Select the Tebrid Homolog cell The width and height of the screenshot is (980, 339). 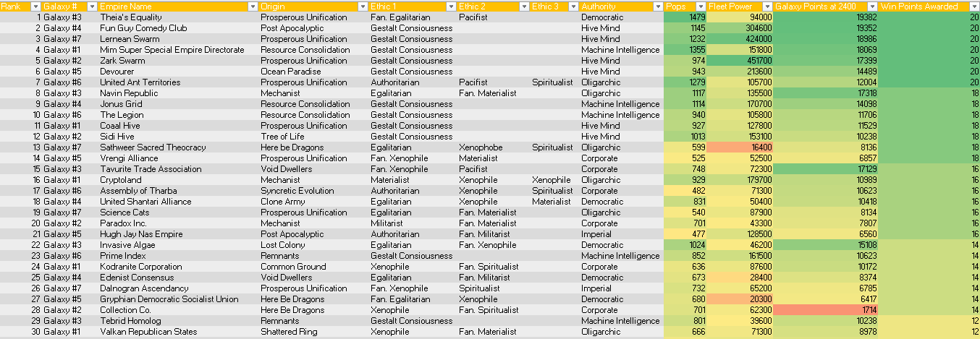[x=178, y=321]
